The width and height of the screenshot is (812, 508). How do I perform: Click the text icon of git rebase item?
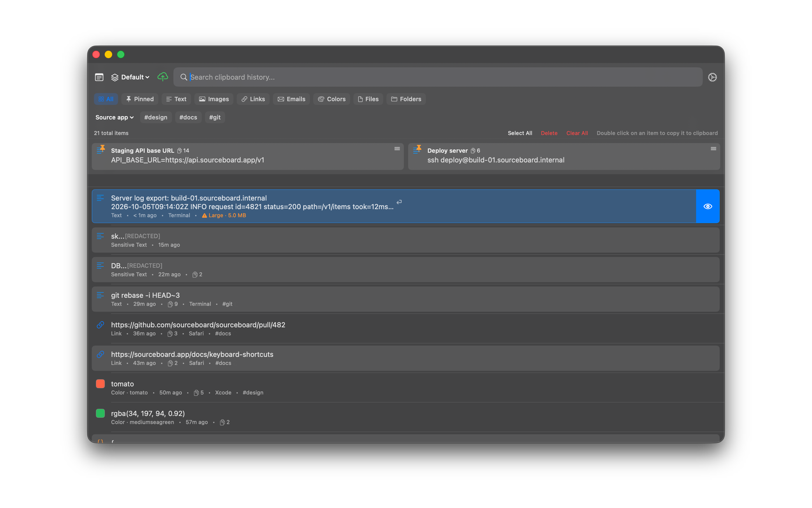(100, 295)
